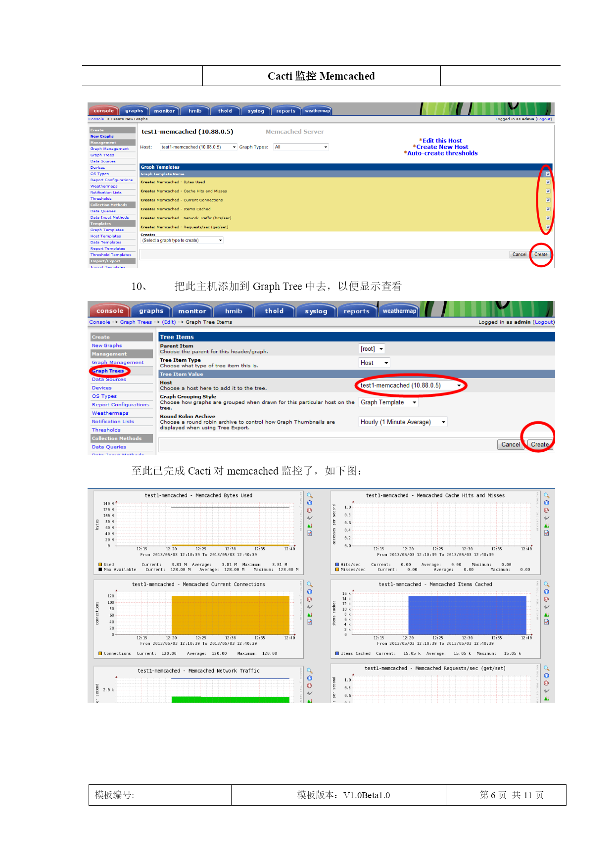Toggle select-all checkbox in Graph Template Name header

pyautogui.click(x=548, y=174)
